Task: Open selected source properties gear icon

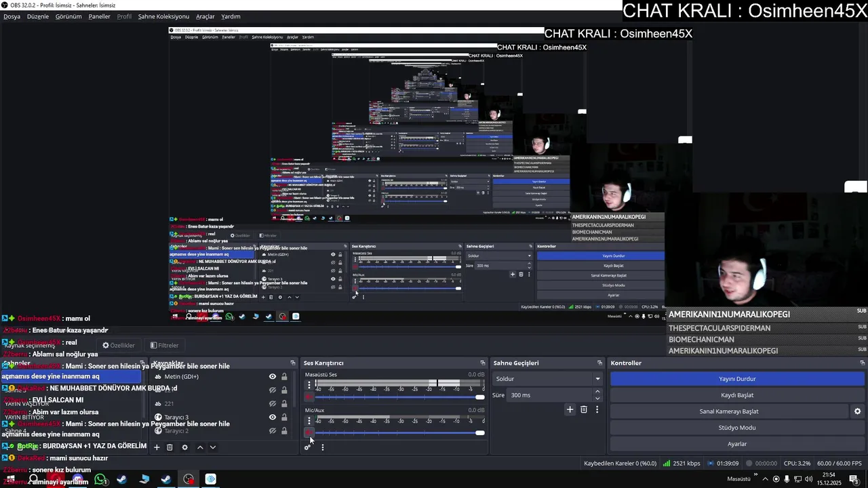Action: pyautogui.click(x=184, y=447)
